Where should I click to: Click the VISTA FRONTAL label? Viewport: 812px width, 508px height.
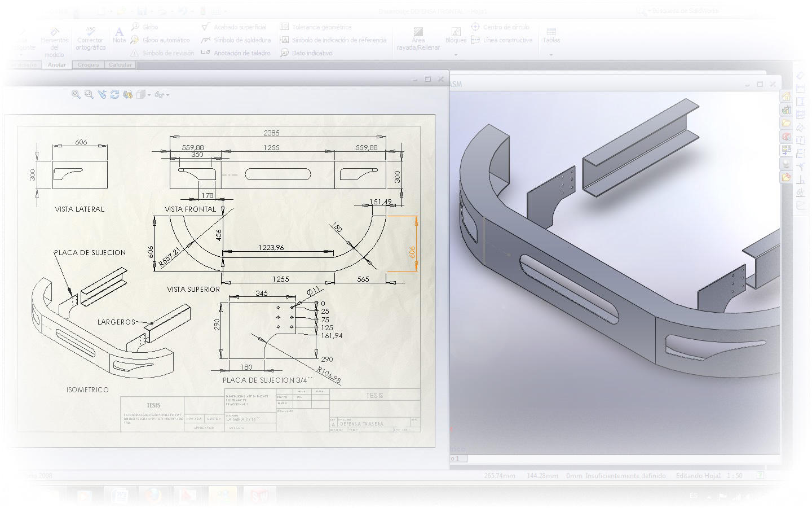(x=190, y=209)
